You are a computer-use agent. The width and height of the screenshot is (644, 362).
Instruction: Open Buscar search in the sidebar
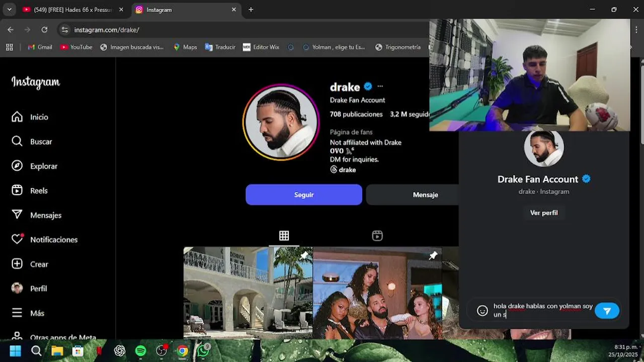(32, 142)
